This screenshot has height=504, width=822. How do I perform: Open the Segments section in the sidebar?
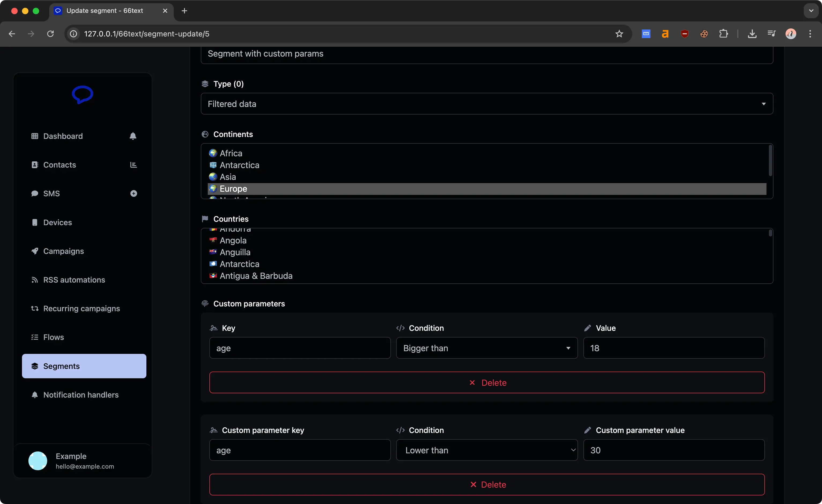coord(61,366)
